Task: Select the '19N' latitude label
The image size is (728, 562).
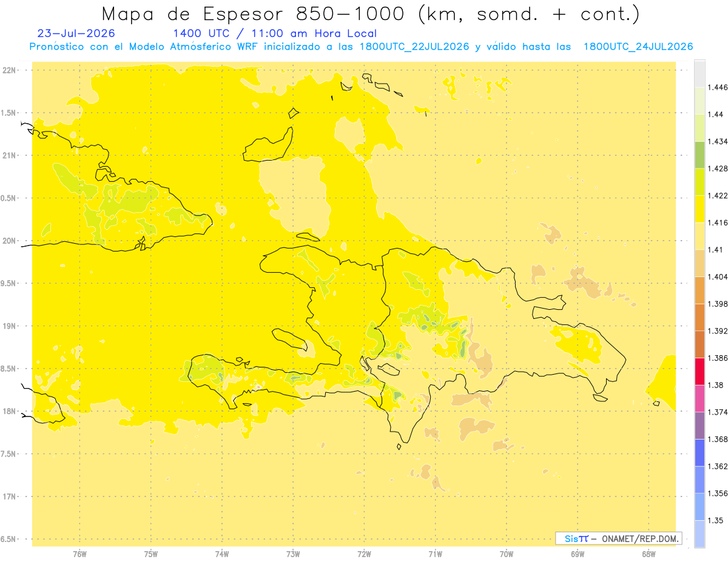Action: [x=9, y=326]
